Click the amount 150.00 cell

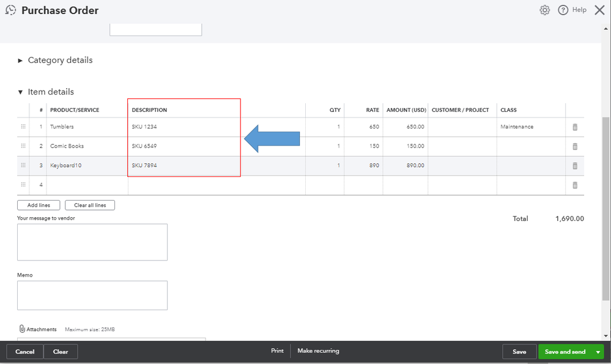click(405, 146)
